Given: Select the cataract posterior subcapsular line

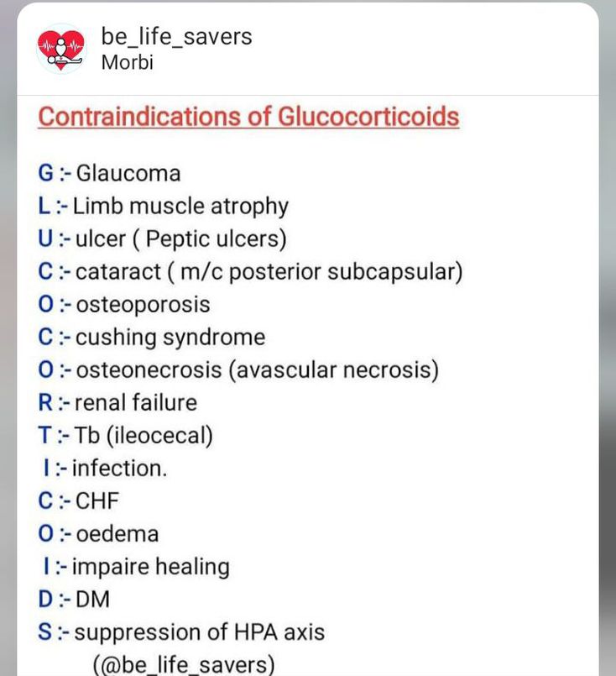Looking at the screenshot, I should tap(250, 271).
